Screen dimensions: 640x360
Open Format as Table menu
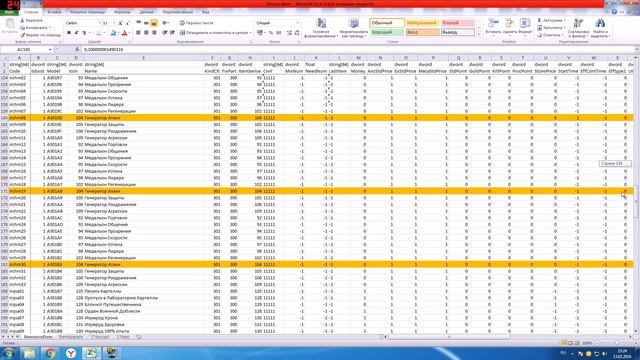tap(353, 28)
